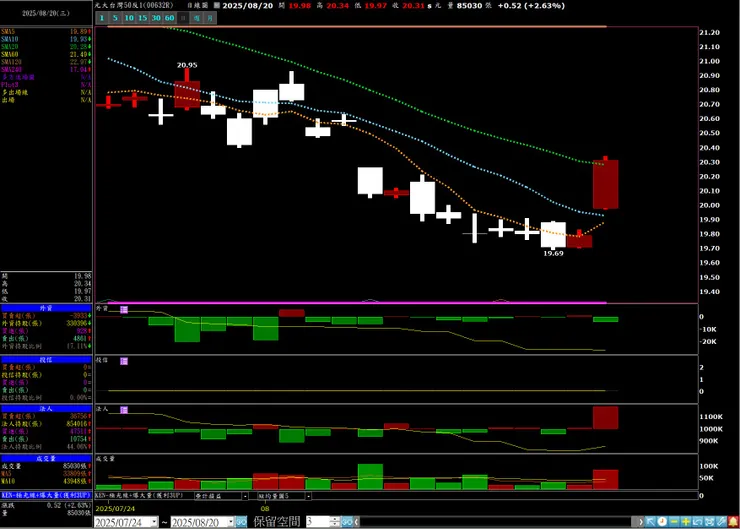The image size is (740, 529).
Task: Click the pencil draw tool icon
Action: (x=721, y=521)
